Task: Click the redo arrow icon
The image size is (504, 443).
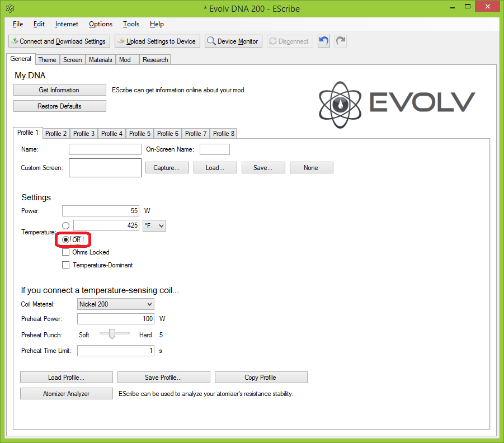Action: point(340,41)
